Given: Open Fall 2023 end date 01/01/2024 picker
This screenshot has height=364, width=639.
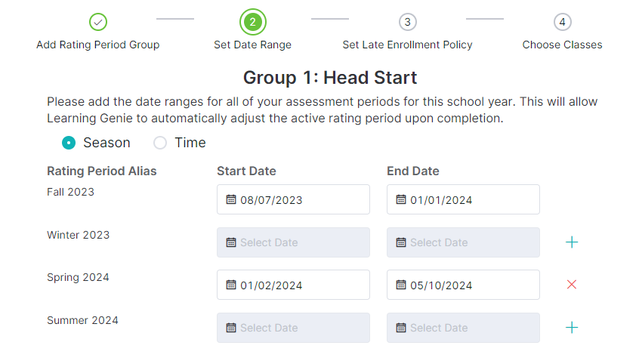Looking at the screenshot, I should click(463, 199).
